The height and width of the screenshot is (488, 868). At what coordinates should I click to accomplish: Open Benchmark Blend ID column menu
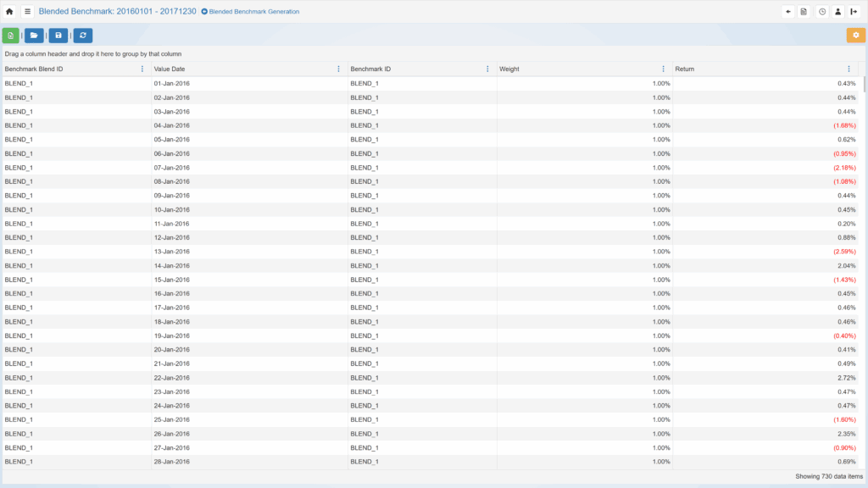coord(142,69)
